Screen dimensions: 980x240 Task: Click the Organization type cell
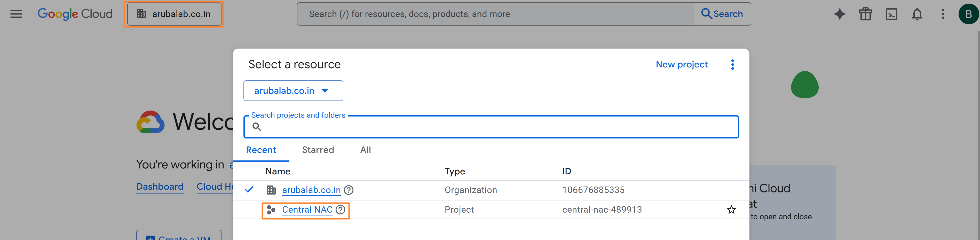(471, 190)
